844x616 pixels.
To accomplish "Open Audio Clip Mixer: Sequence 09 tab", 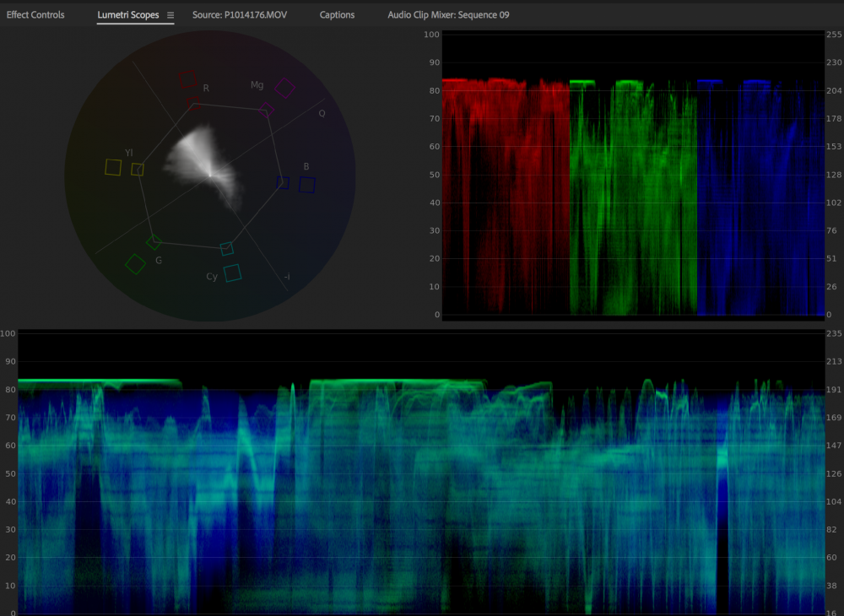I will [x=448, y=15].
